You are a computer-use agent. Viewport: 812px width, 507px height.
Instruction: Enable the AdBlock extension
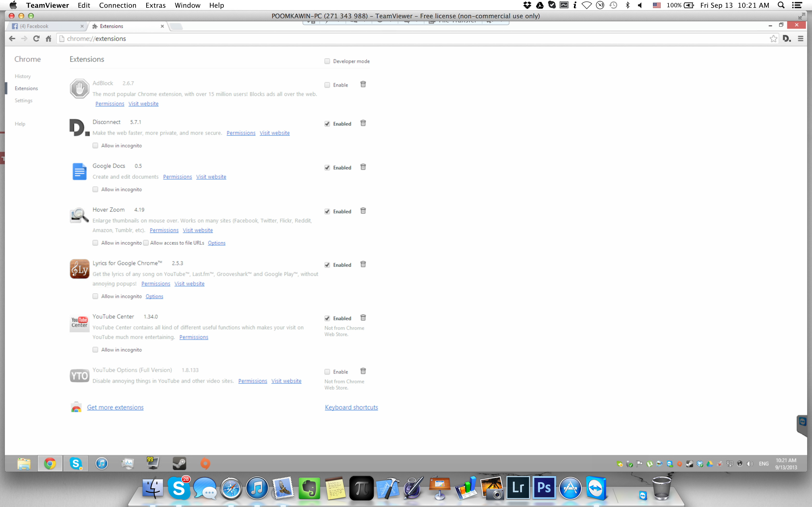pyautogui.click(x=327, y=85)
